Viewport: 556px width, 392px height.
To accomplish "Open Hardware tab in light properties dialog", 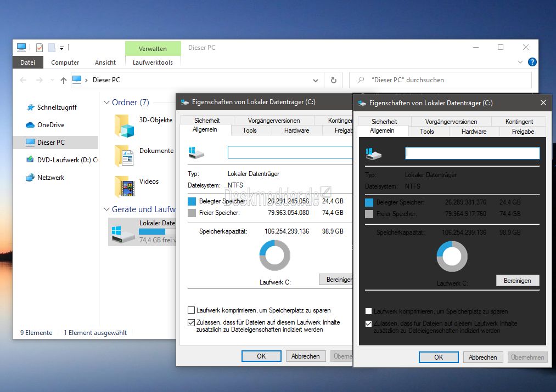I will click(x=296, y=130).
